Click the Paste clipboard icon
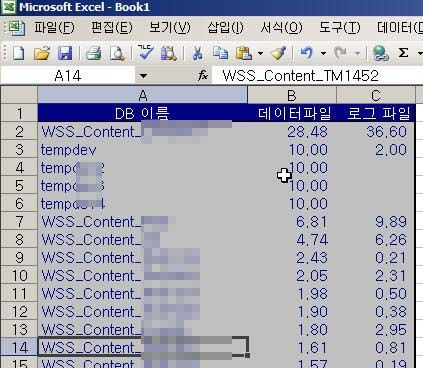The height and width of the screenshot is (368, 423). 243,53
